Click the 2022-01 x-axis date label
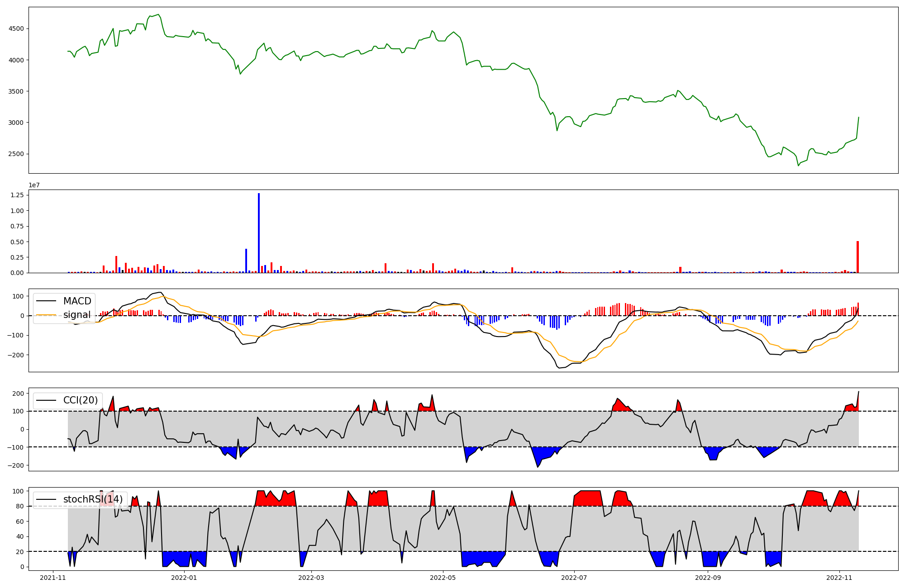Viewport: 905px width, 588px height. tap(184, 578)
